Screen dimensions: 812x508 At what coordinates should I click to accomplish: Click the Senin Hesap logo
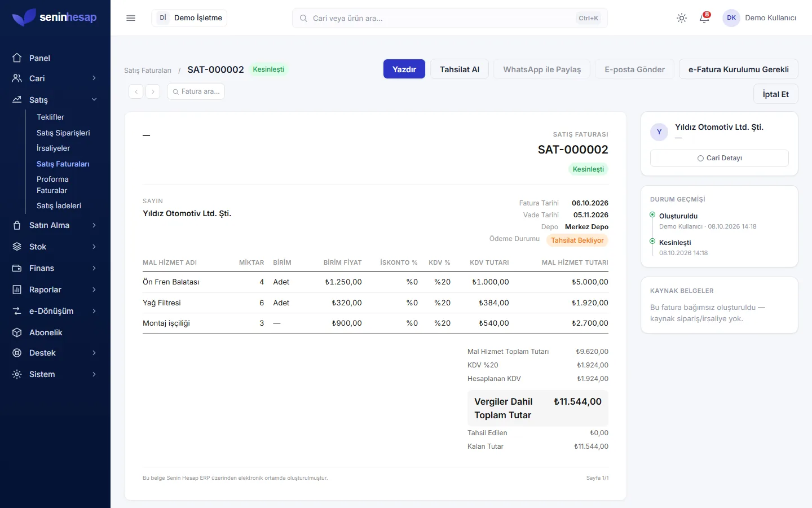pyautogui.click(x=54, y=17)
